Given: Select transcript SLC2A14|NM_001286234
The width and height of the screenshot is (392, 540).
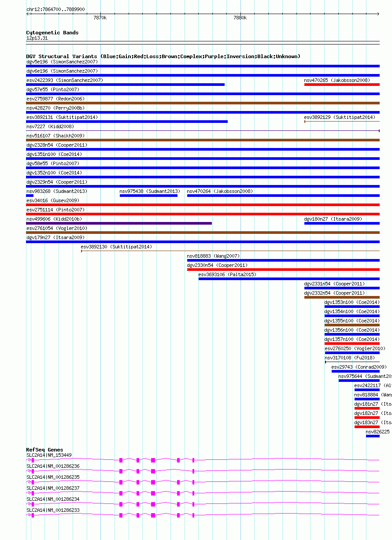Looking at the screenshot, I should [x=53, y=499].
